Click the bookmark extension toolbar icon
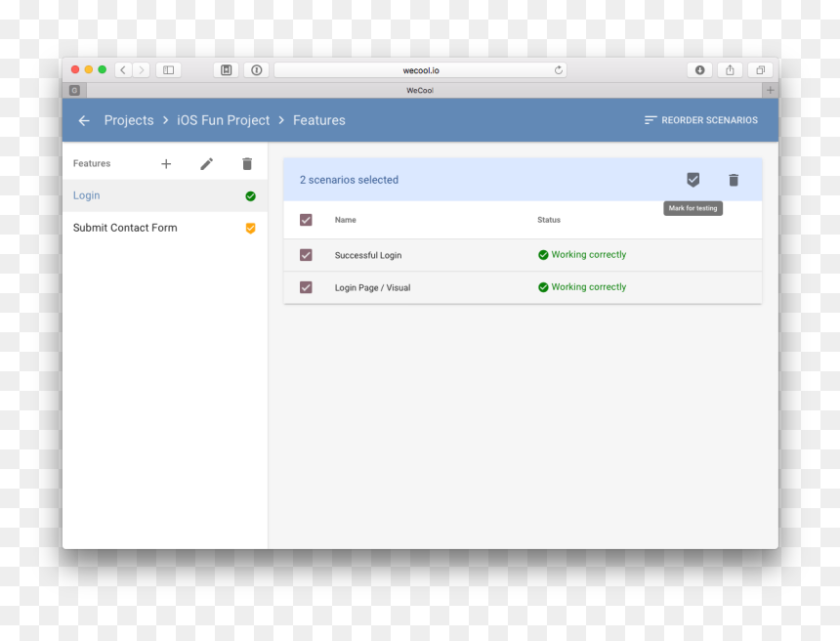840x641 pixels. (x=226, y=70)
